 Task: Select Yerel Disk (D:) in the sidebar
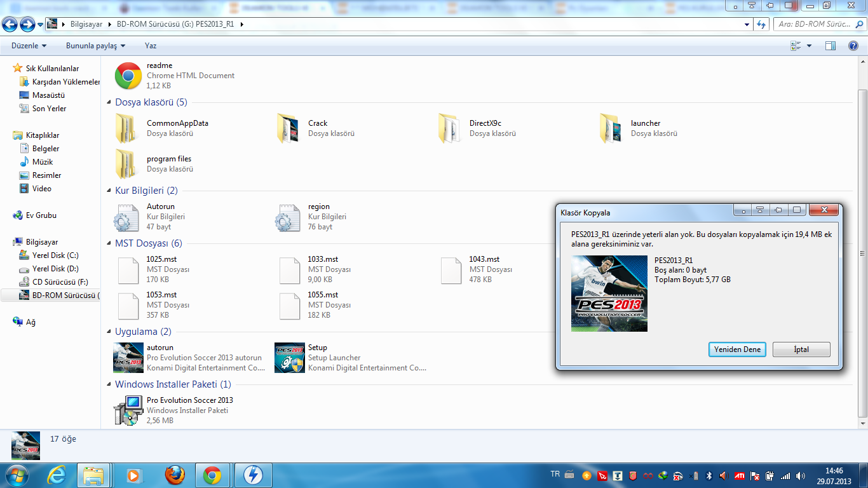(x=49, y=269)
